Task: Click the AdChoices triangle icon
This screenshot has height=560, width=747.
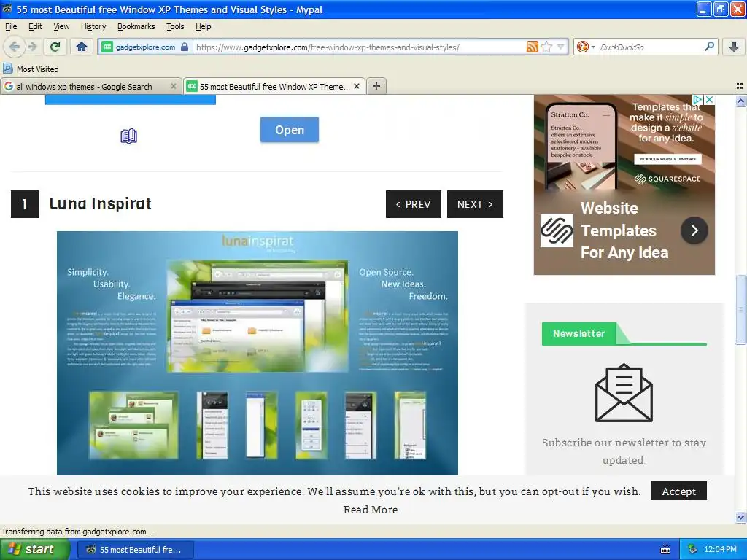Action: coord(697,99)
